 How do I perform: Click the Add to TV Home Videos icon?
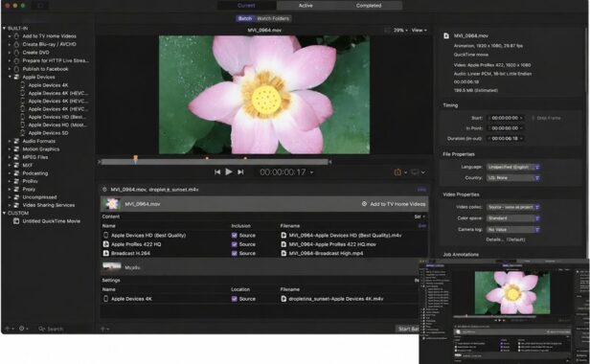click(16, 36)
